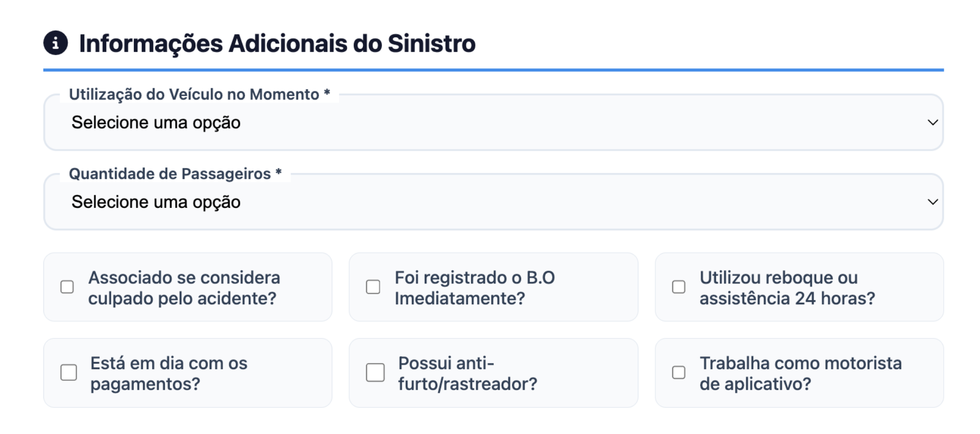Click the "Associado se considera culpado" label text
Viewport: 980px width, 434px height.
[184, 287]
